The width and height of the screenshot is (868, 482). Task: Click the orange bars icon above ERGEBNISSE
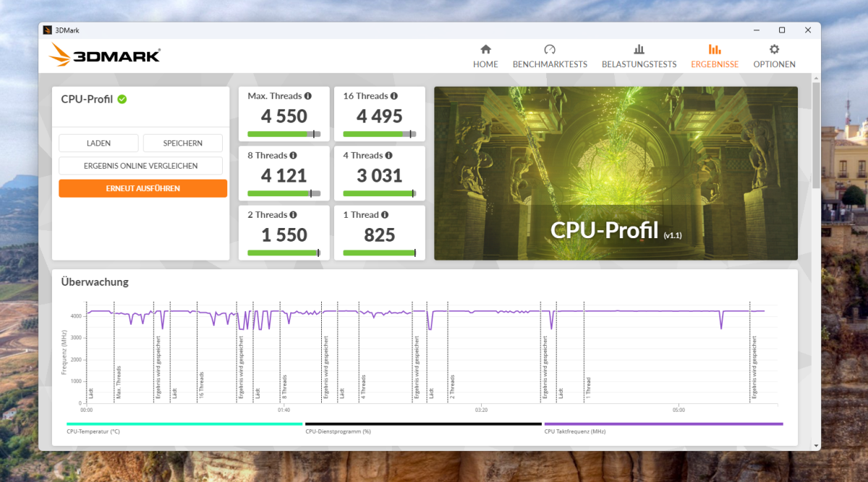(715, 49)
